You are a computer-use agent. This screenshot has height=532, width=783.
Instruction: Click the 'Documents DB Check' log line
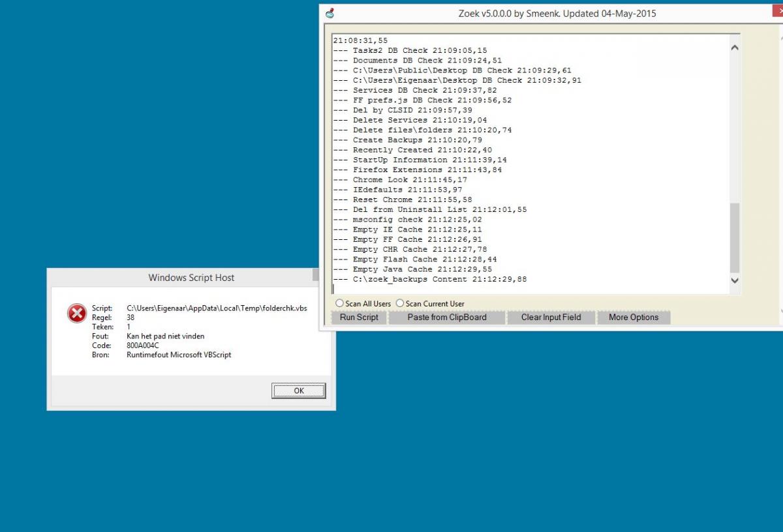418,60
